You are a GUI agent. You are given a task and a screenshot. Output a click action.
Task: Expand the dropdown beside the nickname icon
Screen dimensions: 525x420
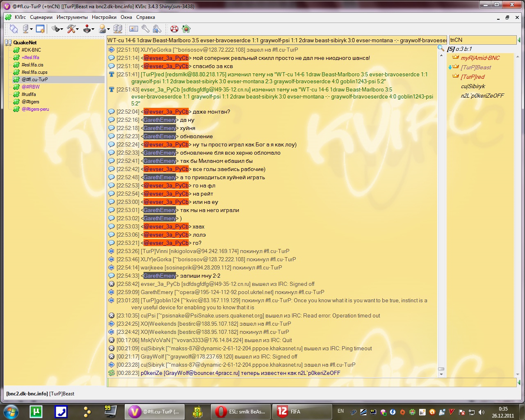pos(108,30)
